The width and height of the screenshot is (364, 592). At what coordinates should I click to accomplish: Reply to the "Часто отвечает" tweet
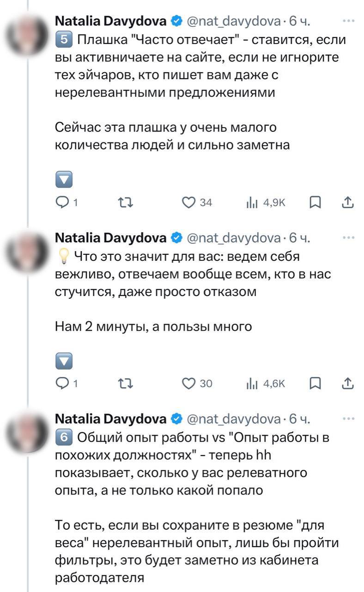[61, 202]
